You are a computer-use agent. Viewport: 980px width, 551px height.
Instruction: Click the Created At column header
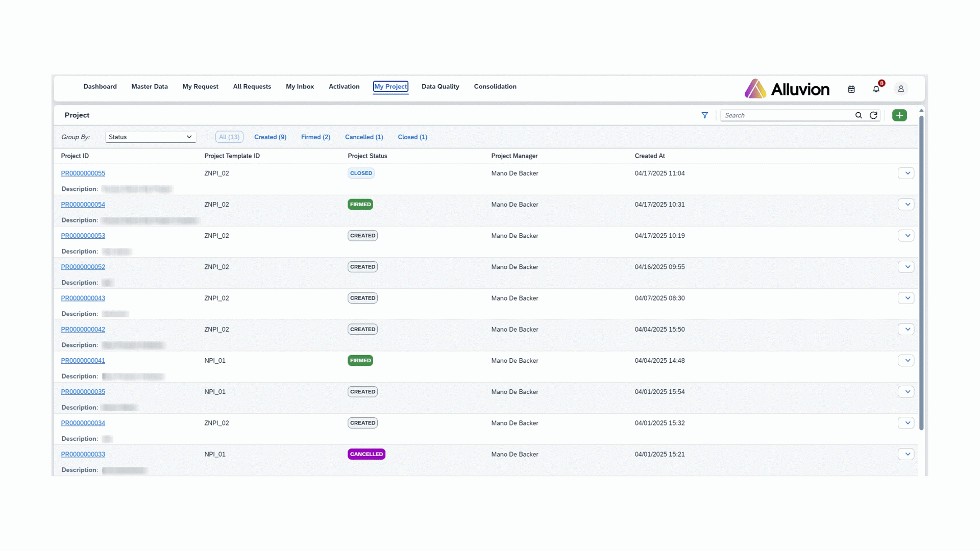650,156
